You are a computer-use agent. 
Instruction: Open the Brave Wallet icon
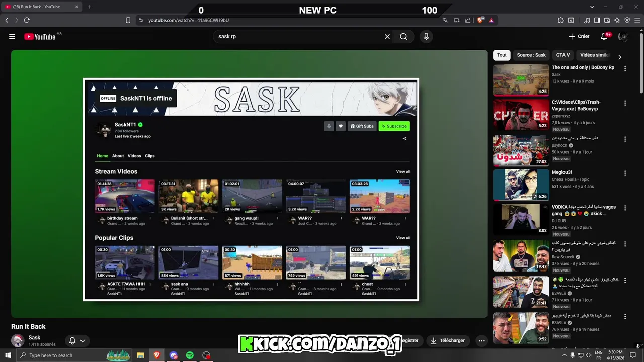coord(607,20)
